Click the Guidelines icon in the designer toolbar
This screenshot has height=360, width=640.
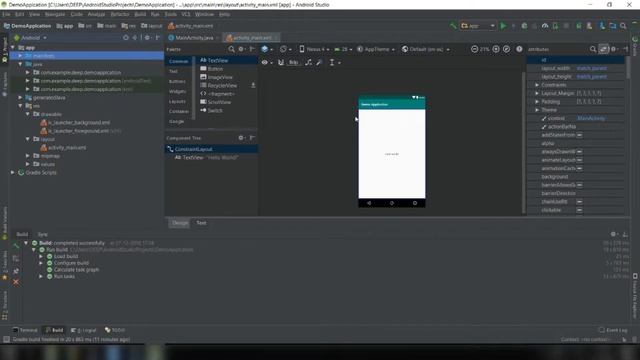click(x=333, y=62)
